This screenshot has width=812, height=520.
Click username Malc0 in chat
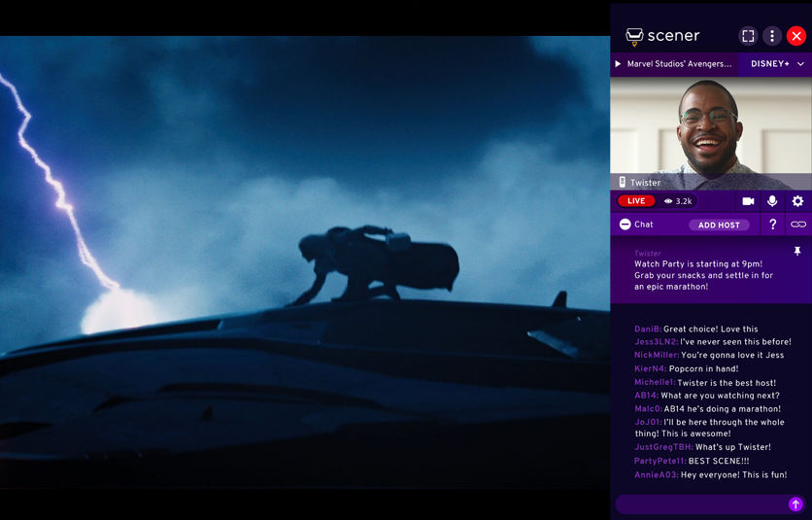click(649, 408)
